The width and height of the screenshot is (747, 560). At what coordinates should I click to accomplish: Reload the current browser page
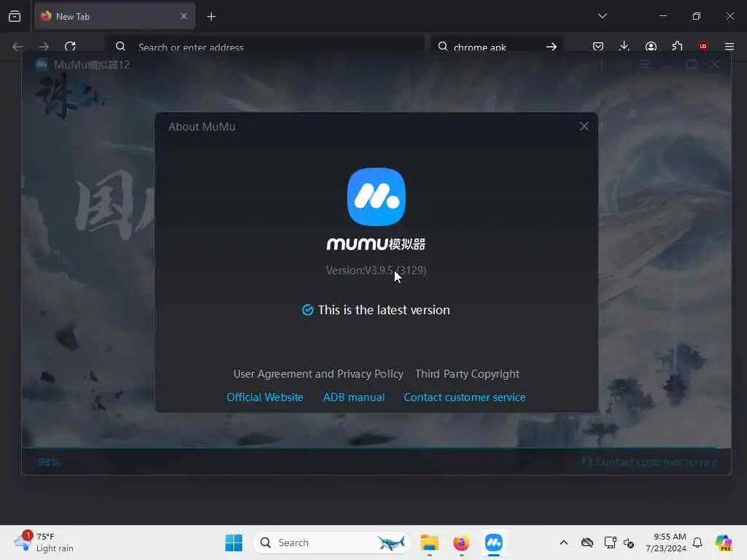(70, 47)
